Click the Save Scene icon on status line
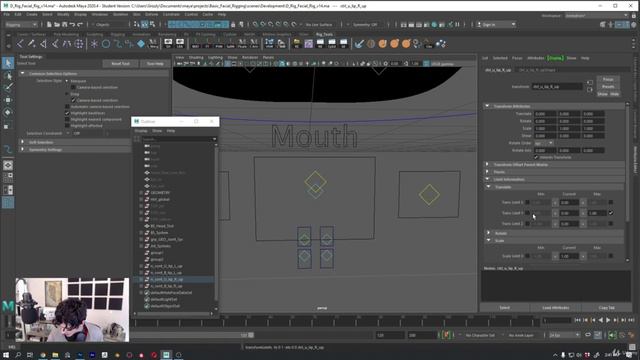The image size is (640, 360). (64, 24)
